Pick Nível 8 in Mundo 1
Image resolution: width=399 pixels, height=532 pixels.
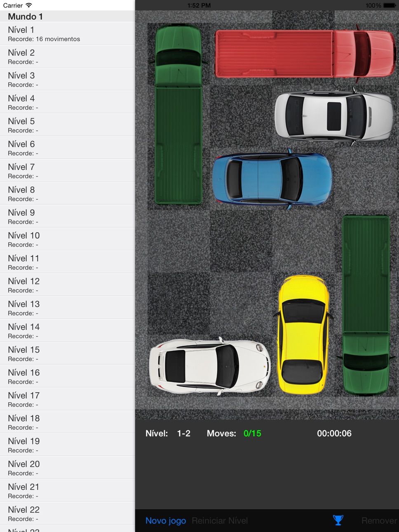(67, 193)
